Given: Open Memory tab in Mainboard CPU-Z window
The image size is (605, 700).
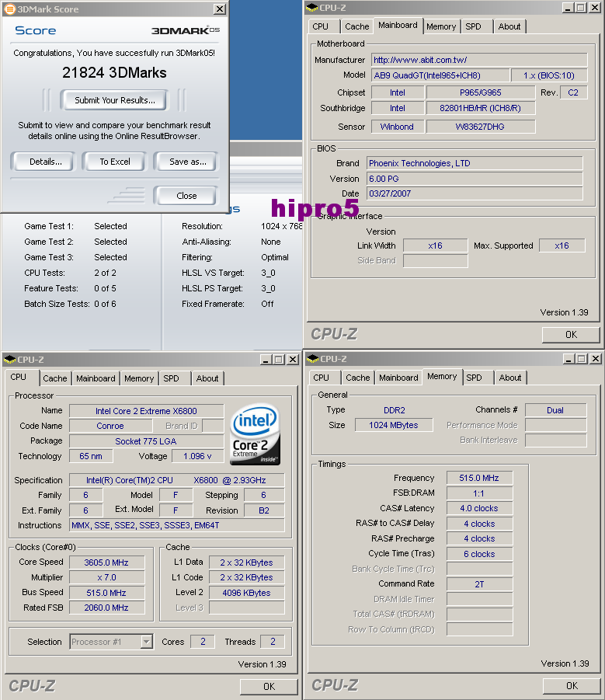Looking at the screenshot, I should tap(441, 26).
